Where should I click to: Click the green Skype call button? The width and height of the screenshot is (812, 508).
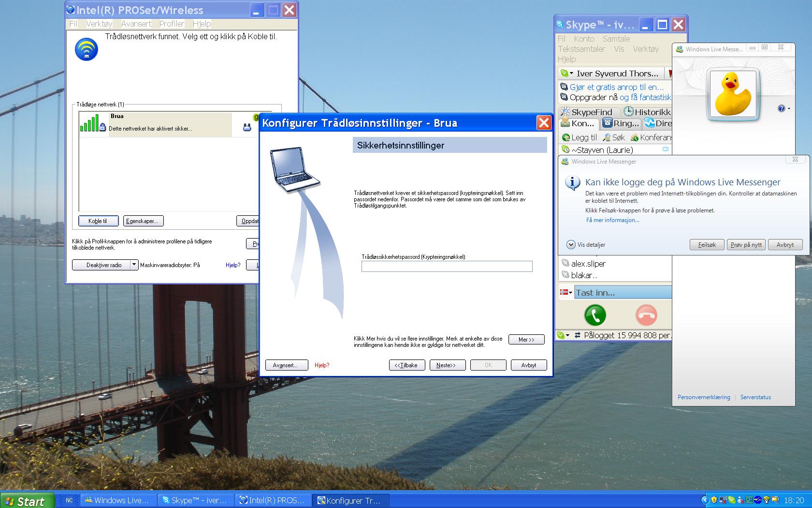click(x=595, y=315)
